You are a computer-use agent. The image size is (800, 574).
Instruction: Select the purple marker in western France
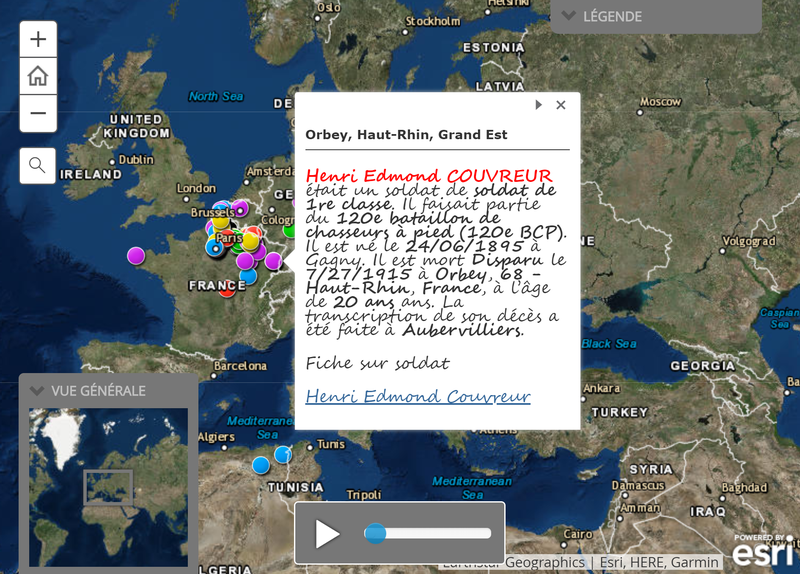tap(136, 255)
